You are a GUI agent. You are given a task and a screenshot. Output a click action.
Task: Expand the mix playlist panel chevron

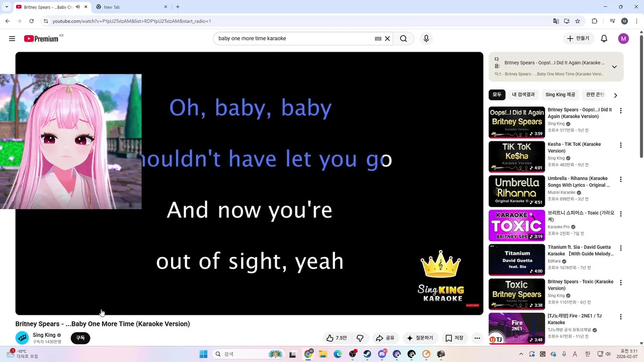click(614, 67)
